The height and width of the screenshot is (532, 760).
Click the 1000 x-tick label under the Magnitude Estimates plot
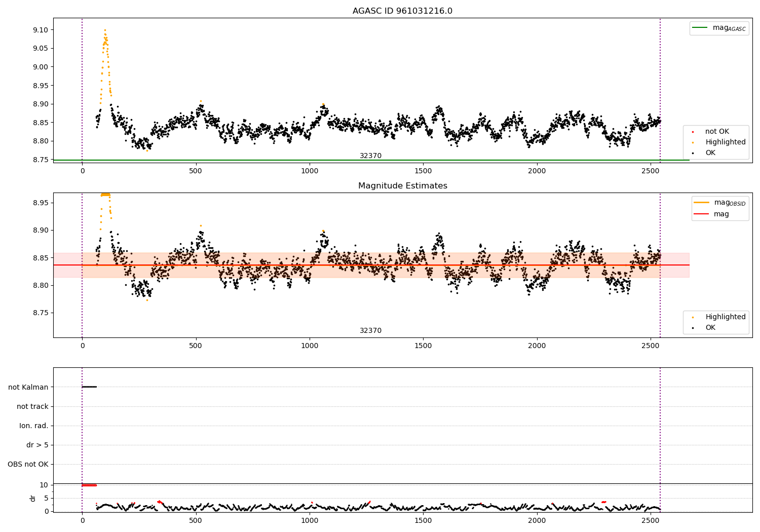[x=310, y=346]
